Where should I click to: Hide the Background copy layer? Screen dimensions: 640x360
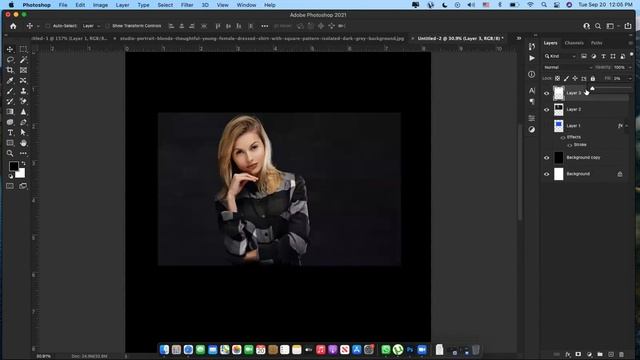pos(547,158)
